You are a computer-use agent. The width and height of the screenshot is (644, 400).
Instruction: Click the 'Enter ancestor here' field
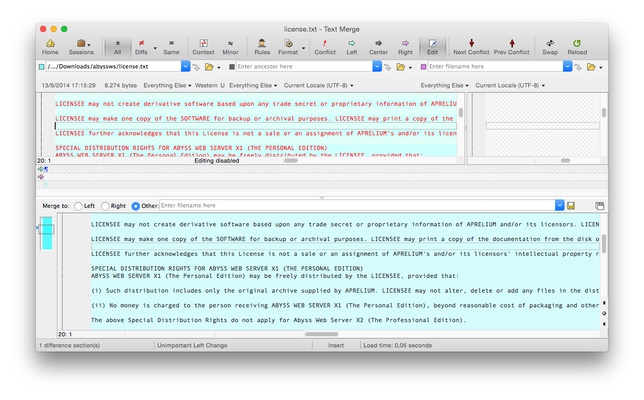click(x=304, y=66)
